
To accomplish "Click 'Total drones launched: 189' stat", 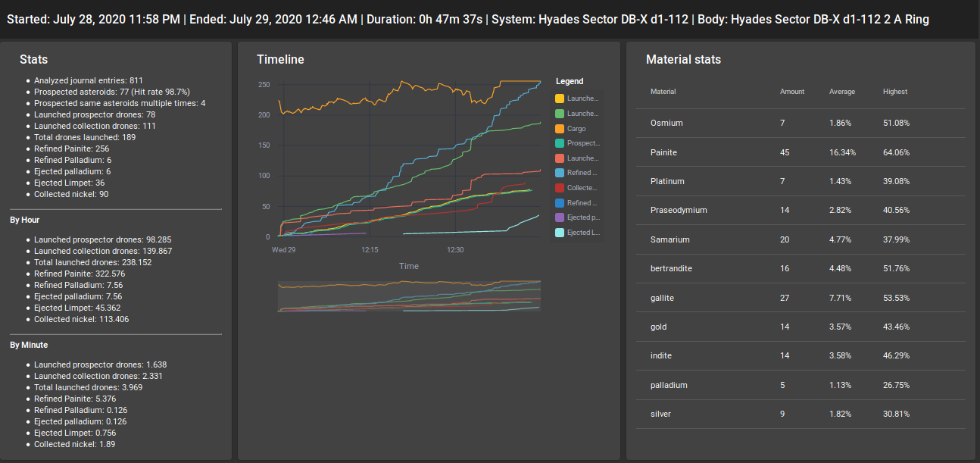I will click(x=85, y=137).
